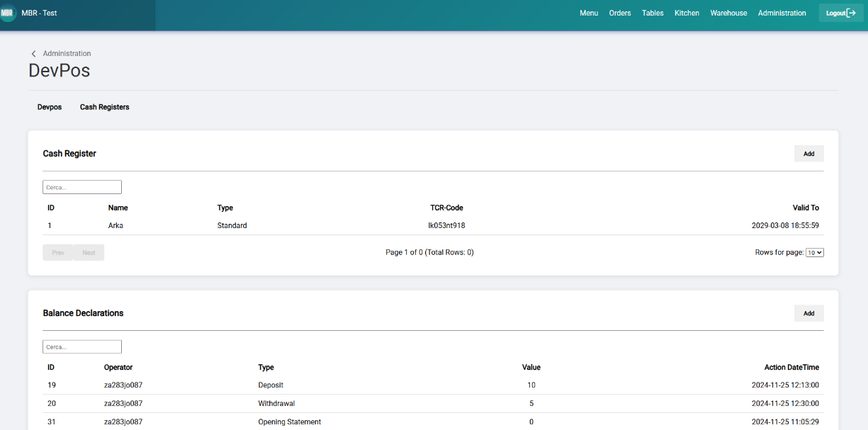
Task: Focus the Balance Declarations search field
Action: [x=82, y=346]
